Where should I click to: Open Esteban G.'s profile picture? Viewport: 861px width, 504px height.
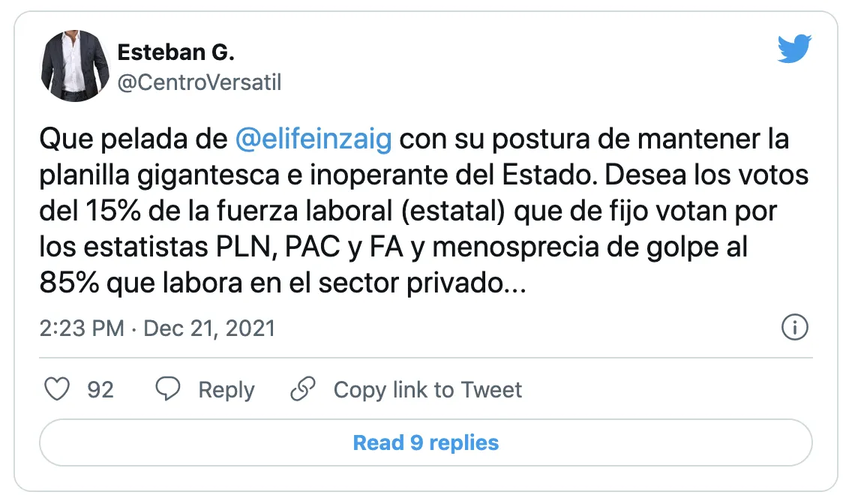point(75,65)
